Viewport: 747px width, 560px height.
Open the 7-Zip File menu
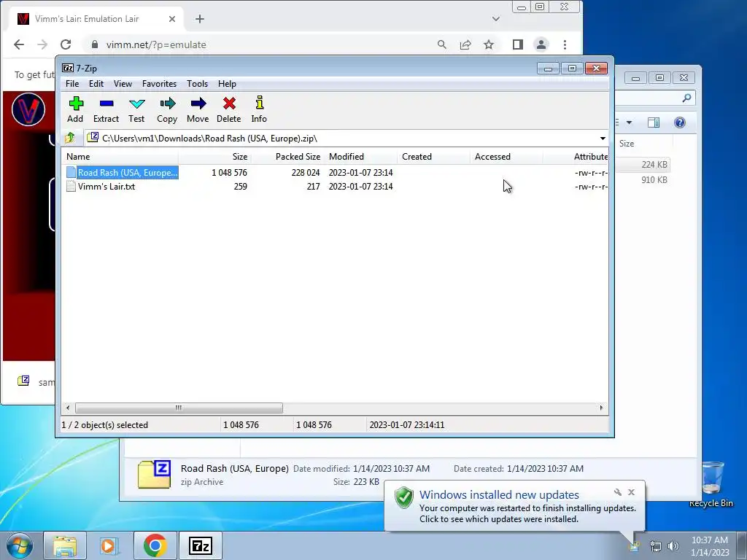click(72, 84)
